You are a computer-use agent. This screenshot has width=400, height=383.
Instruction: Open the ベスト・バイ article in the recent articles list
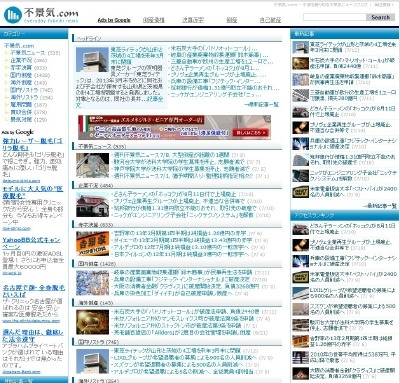[353, 192]
